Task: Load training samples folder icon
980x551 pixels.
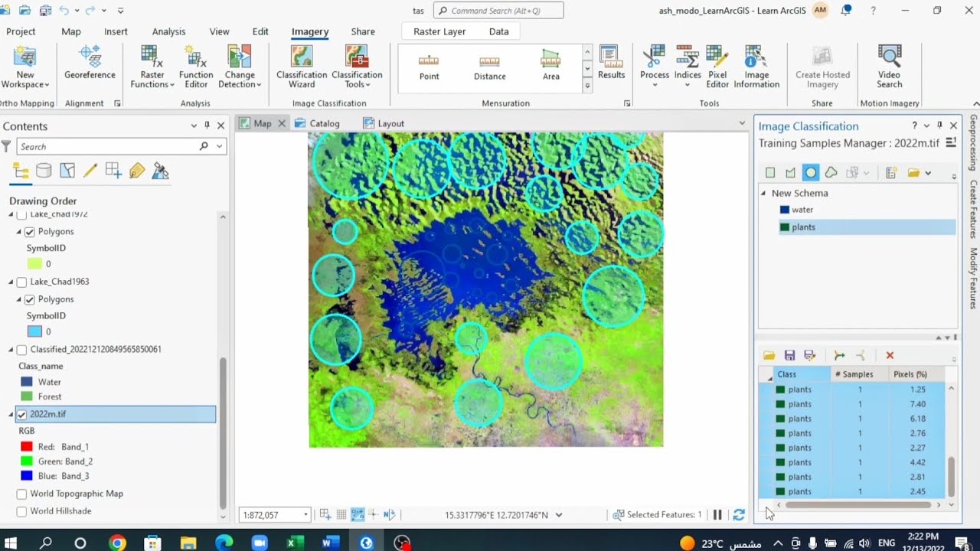Action: pos(769,355)
